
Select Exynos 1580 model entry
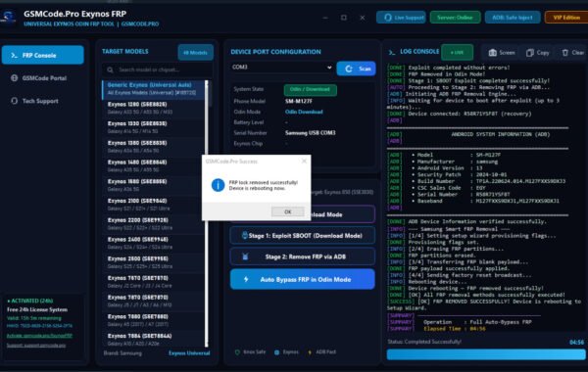(x=153, y=185)
